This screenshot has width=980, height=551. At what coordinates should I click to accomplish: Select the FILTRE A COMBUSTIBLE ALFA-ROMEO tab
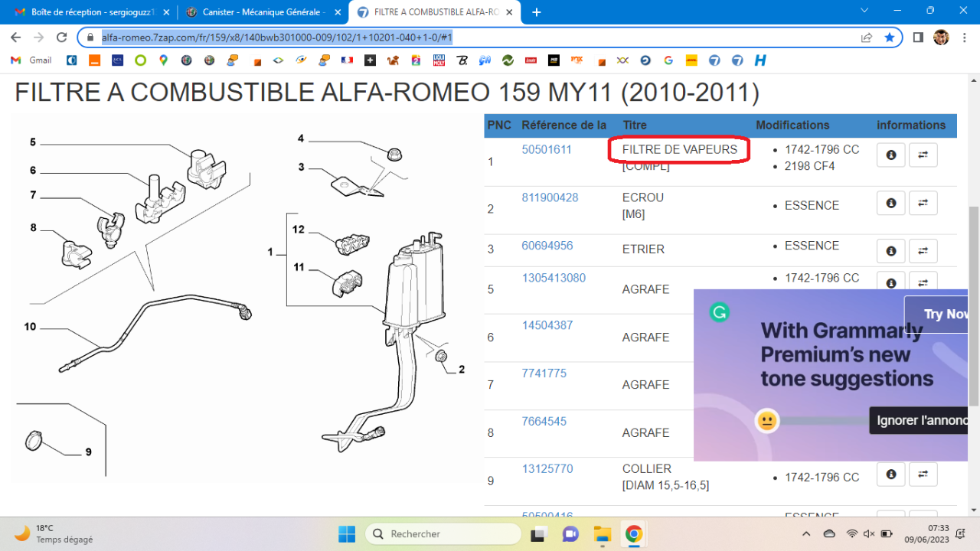[435, 12]
